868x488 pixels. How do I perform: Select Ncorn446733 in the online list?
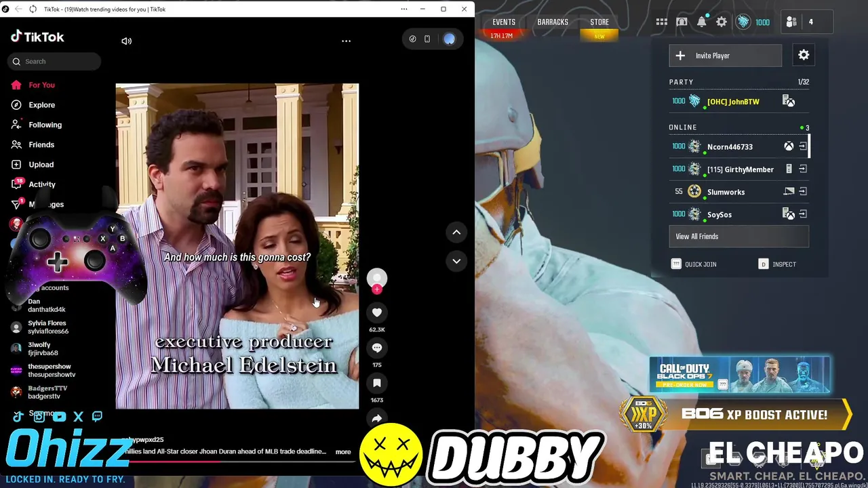(x=738, y=146)
